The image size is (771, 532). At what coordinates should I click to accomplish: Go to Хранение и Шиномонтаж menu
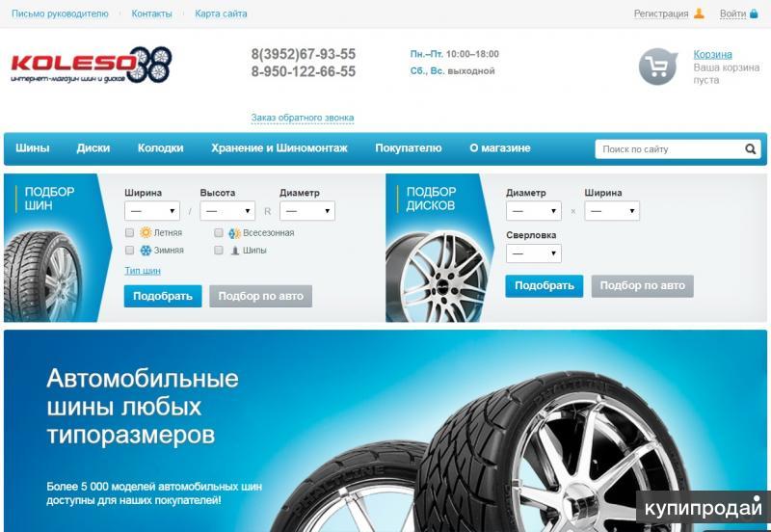[279, 148]
